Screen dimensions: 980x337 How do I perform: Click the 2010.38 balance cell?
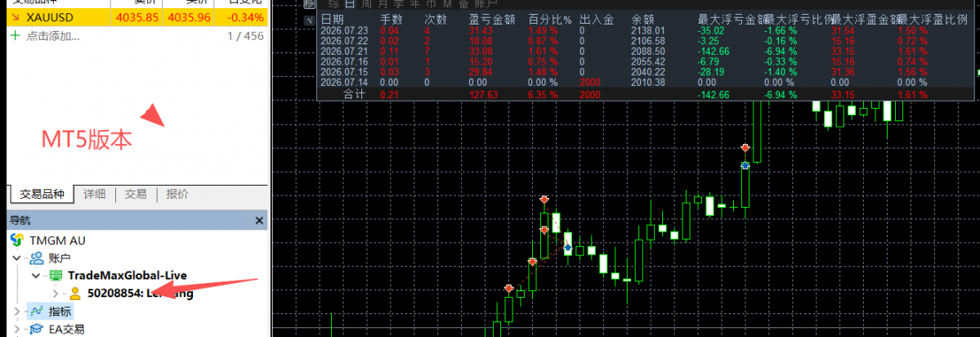coord(648,83)
